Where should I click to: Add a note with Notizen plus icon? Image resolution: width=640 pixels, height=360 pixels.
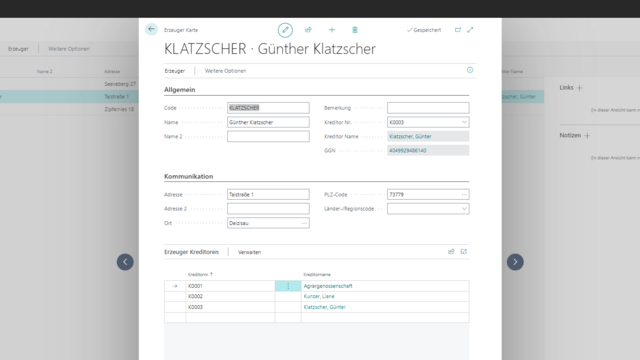587,136
